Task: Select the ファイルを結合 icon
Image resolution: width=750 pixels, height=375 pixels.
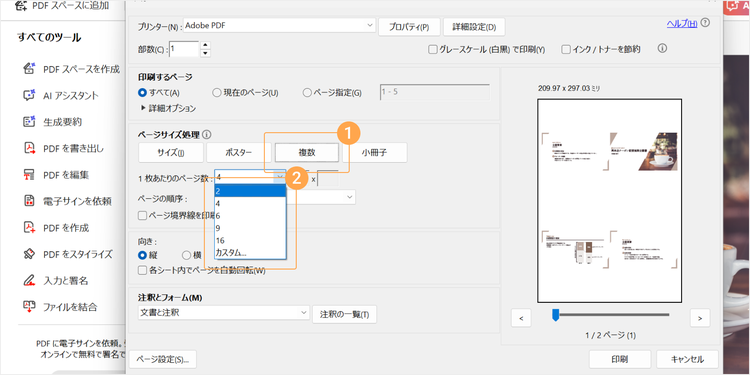Action: point(29,306)
